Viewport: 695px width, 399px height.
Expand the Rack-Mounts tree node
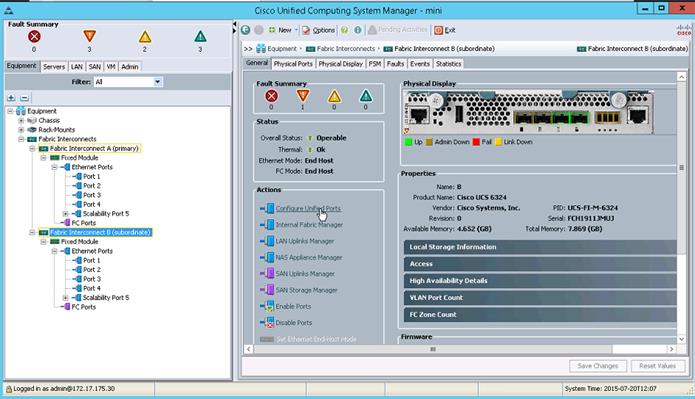coord(21,130)
